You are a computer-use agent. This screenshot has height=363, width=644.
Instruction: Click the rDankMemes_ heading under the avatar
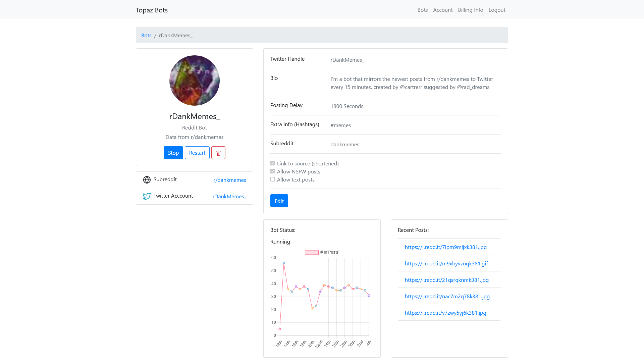point(195,116)
